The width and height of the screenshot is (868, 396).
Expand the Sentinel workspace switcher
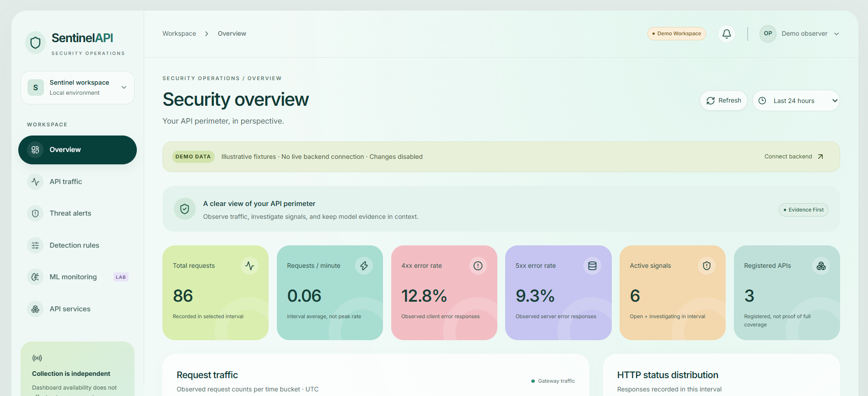(x=77, y=87)
